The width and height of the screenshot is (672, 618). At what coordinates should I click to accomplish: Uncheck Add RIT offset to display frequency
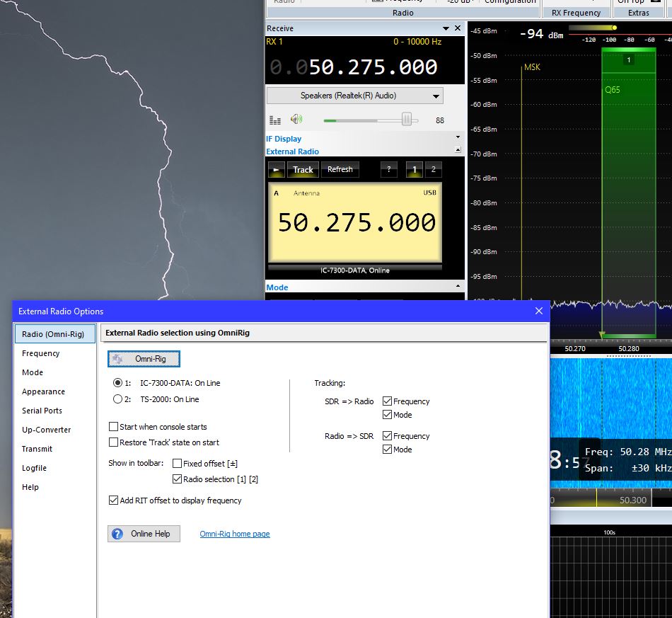coord(114,500)
